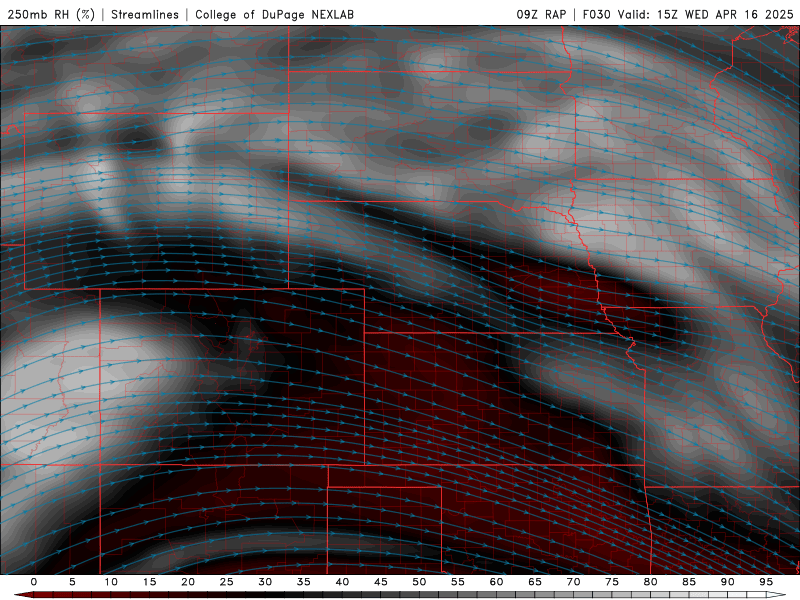
Task: Click 'College of DuPage NEXLAB' header text
Action: coord(274,14)
